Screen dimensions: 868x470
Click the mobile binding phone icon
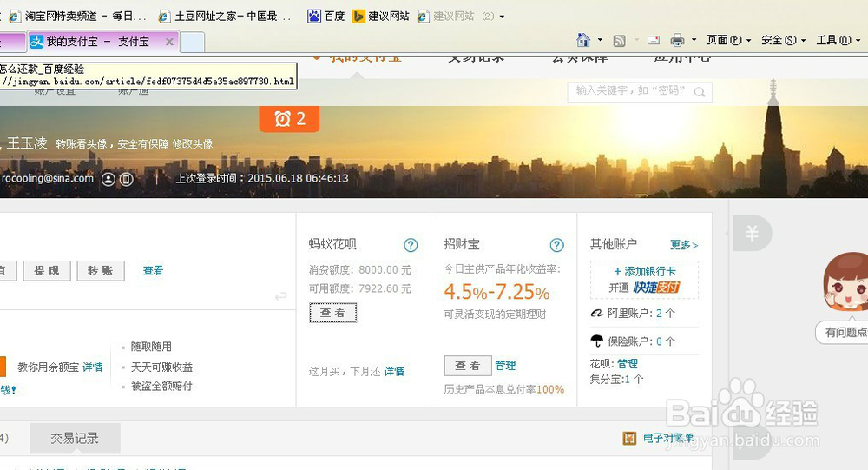[126, 179]
